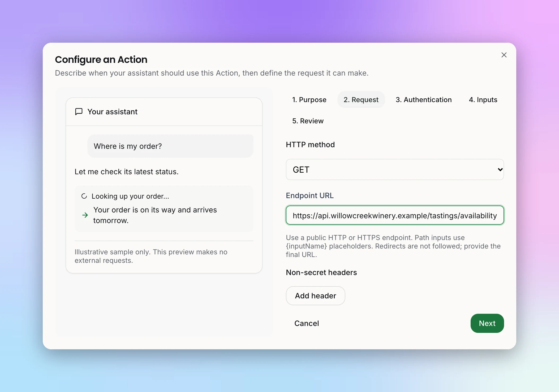This screenshot has width=559, height=392.
Task: Click the 'Where is my order?' message bubble
Action: point(170,146)
